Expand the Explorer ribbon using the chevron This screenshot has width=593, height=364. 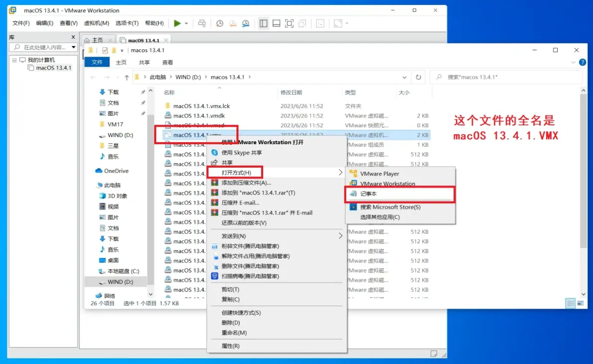[573, 62]
